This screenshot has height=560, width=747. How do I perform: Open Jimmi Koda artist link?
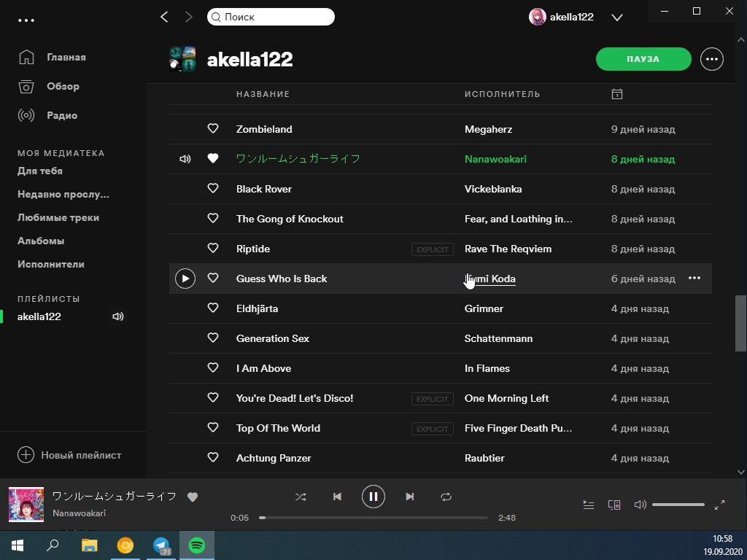489,279
